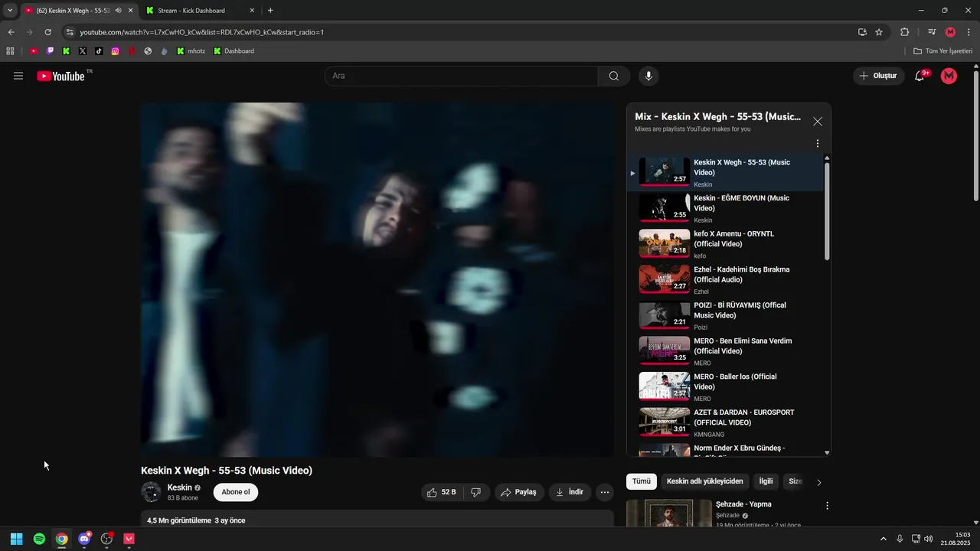Screen dimensions: 980x551
Task: Open Chrome extensions puzzle icon
Action: point(904,32)
